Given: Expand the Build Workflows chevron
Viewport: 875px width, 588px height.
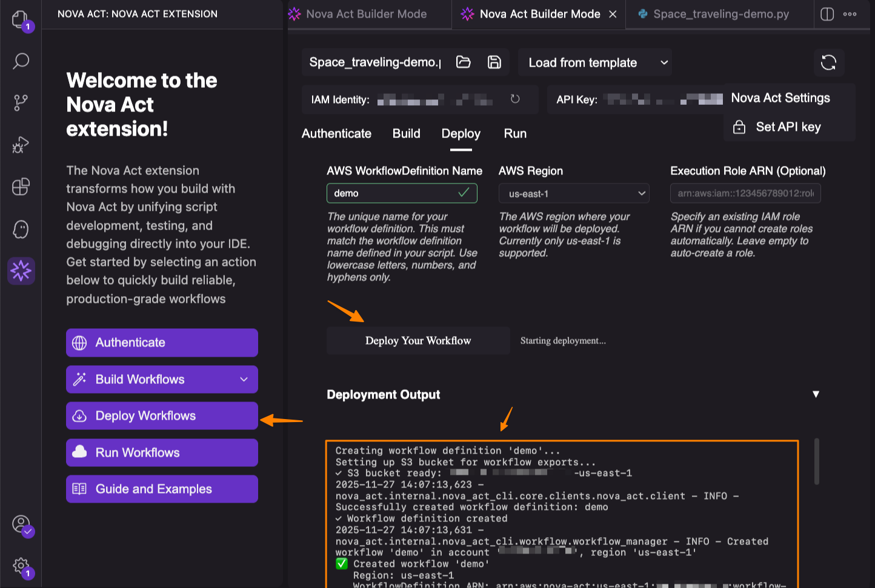Looking at the screenshot, I should coord(244,380).
